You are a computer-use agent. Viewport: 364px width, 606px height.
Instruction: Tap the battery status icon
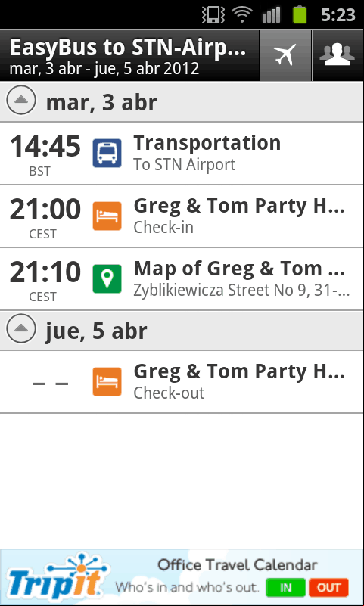(300, 14)
